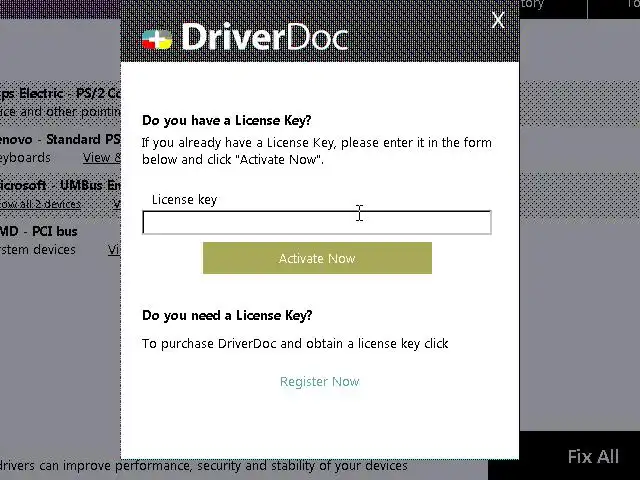Click the Activate Now button
The image size is (640, 480).
(317, 258)
